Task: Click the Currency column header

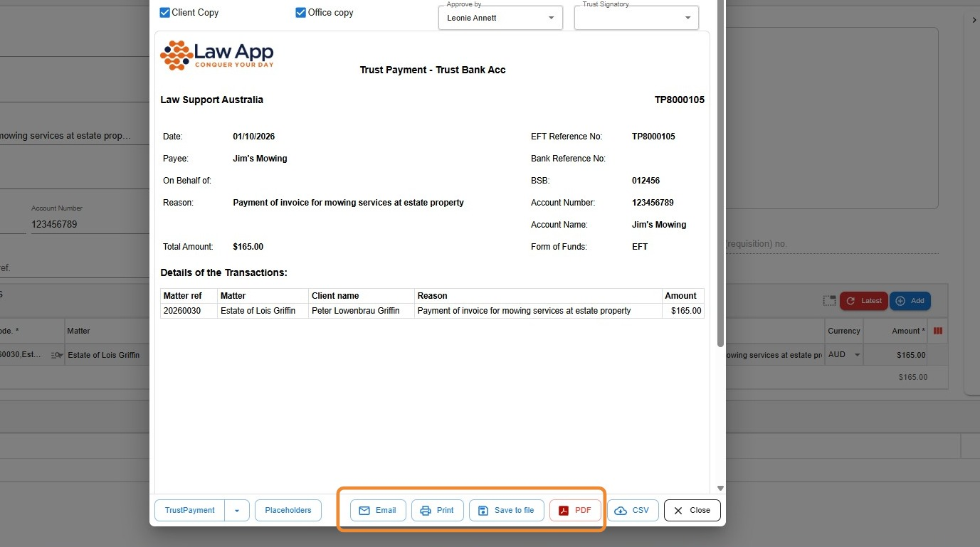Action: [x=844, y=331]
